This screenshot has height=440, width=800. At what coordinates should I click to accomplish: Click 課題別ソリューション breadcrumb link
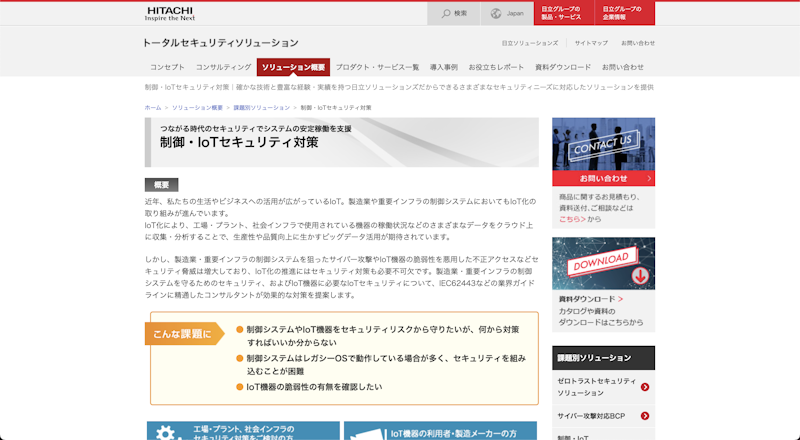(x=261, y=107)
